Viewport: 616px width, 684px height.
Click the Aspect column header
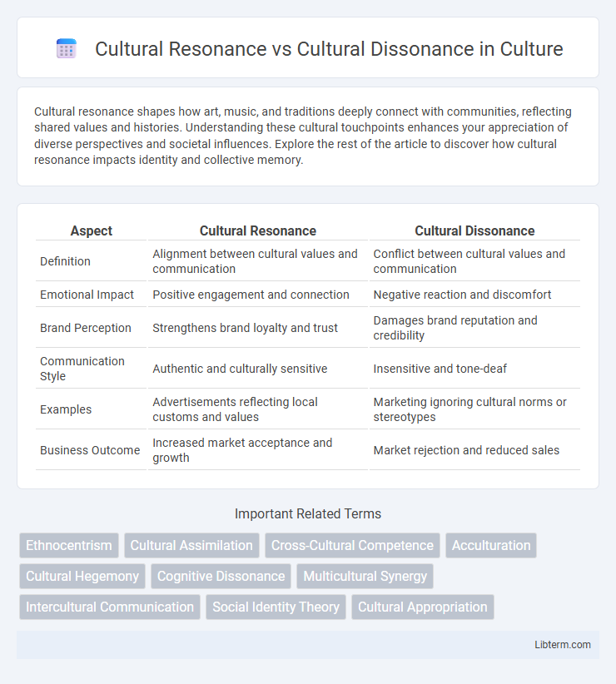point(92,230)
